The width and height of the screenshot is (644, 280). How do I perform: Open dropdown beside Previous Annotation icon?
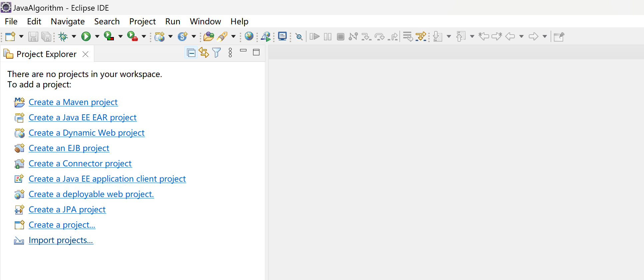click(x=472, y=36)
